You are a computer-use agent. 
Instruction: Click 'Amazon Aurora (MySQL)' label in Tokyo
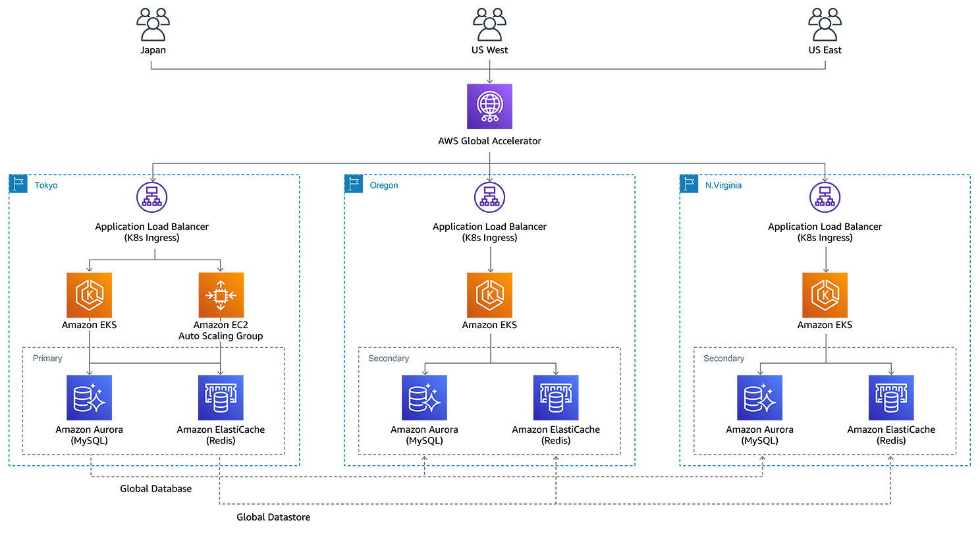[89, 435]
